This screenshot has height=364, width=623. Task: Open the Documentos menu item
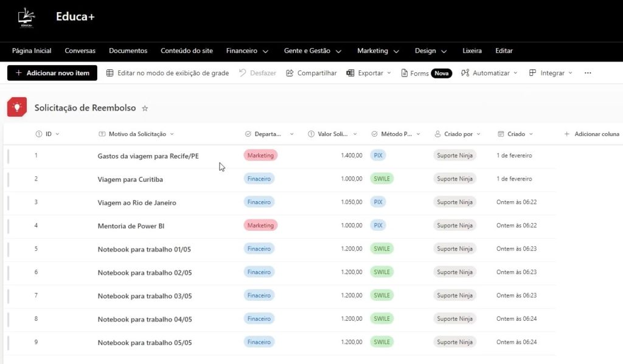(128, 51)
